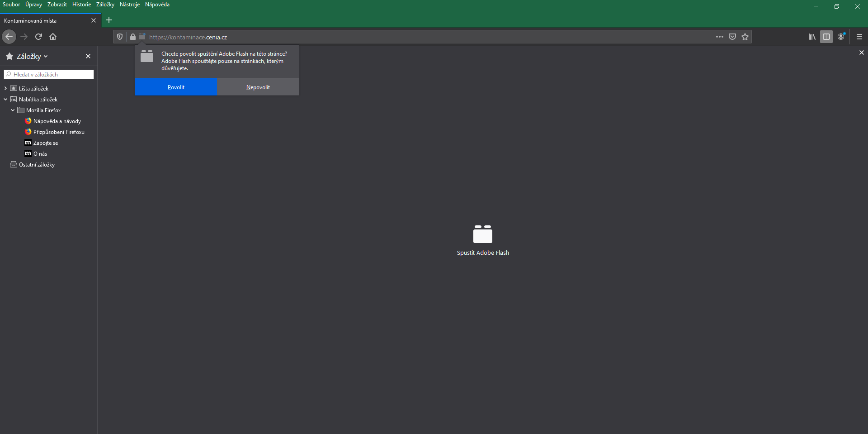Screen dimensions: 868x434
Task: Open the hamburger application menu
Action: tap(859, 37)
